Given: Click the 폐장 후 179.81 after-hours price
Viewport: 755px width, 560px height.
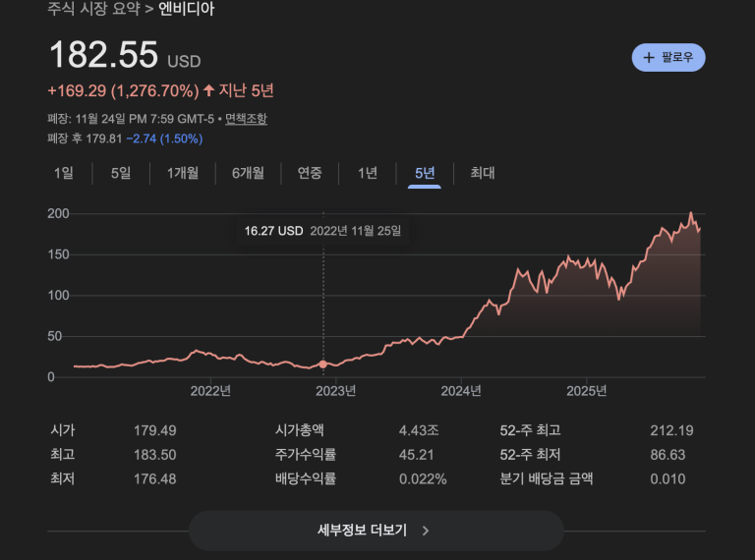Looking at the screenshot, I should point(85,140).
